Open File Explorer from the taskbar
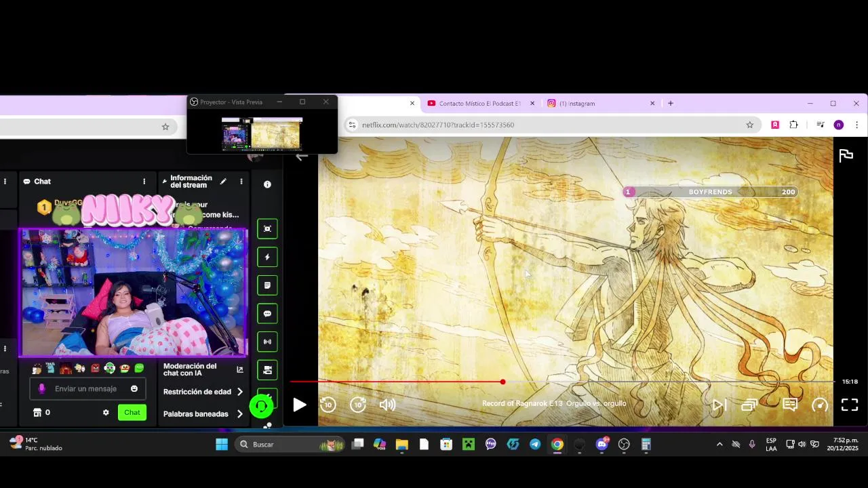Screen dimensions: 868x488 [401, 445]
